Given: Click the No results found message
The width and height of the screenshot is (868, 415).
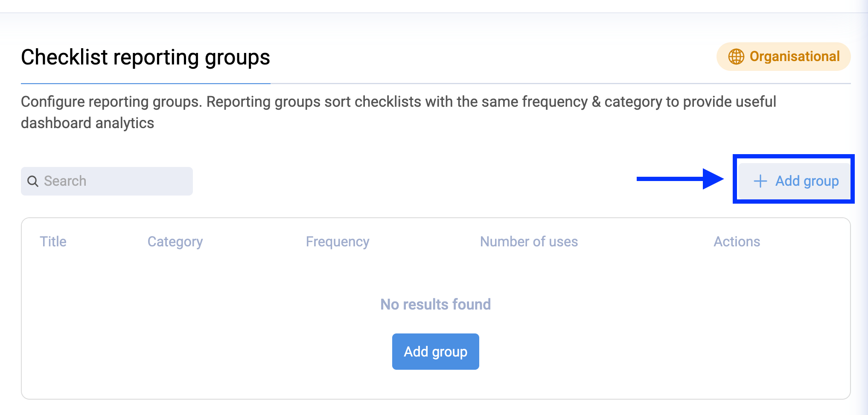Looking at the screenshot, I should pyautogui.click(x=435, y=304).
